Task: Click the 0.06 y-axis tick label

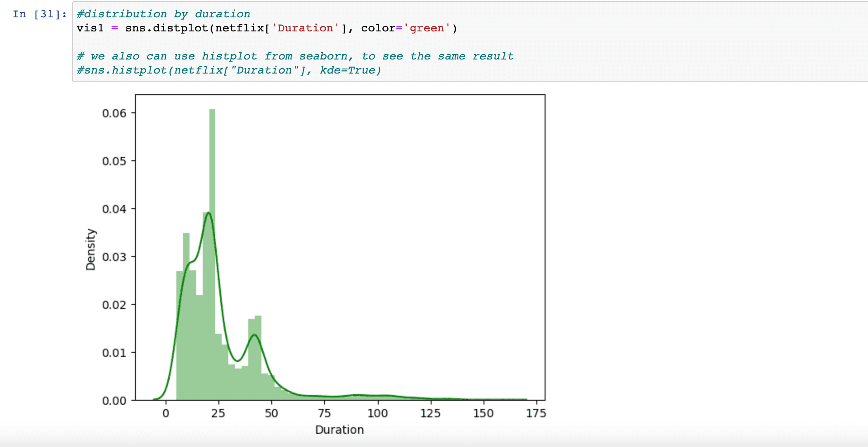Action: 114,113
